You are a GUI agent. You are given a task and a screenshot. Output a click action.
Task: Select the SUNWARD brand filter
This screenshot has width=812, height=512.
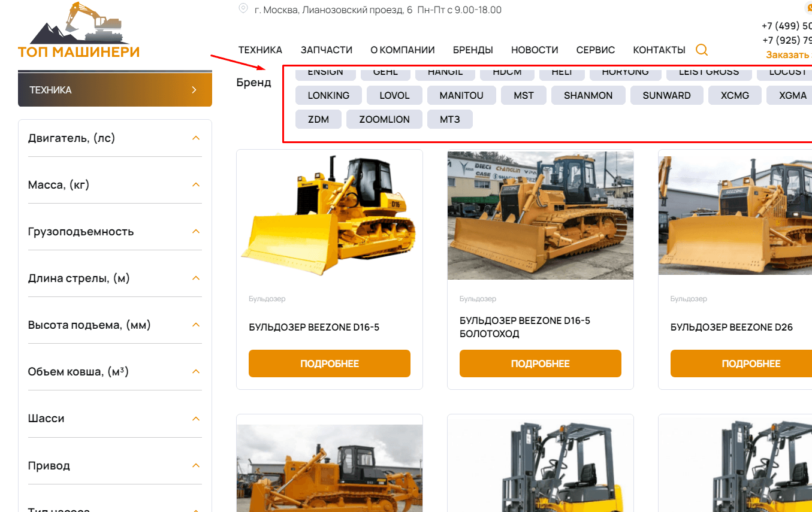(666, 95)
